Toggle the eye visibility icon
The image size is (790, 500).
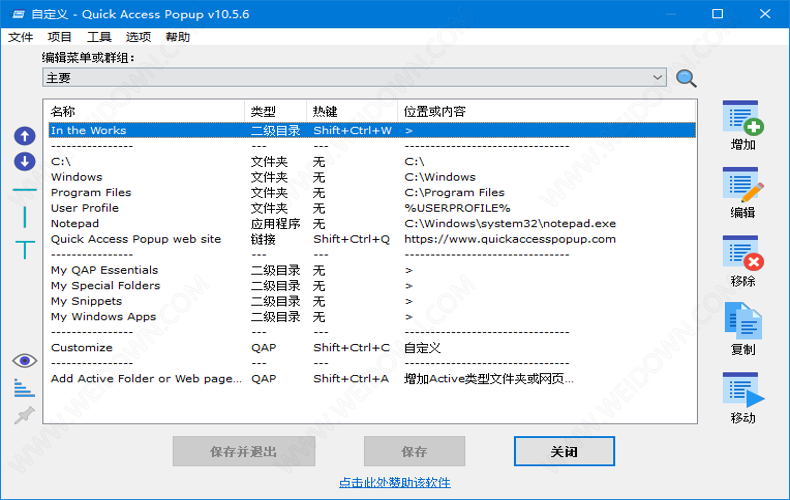pyautogui.click(x=25, y=361)
